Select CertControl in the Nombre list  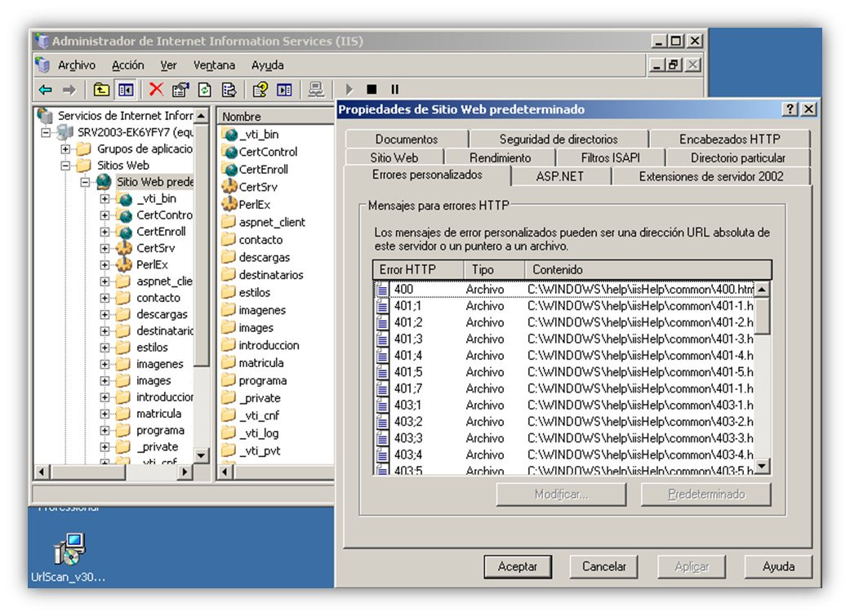(269, 152)
